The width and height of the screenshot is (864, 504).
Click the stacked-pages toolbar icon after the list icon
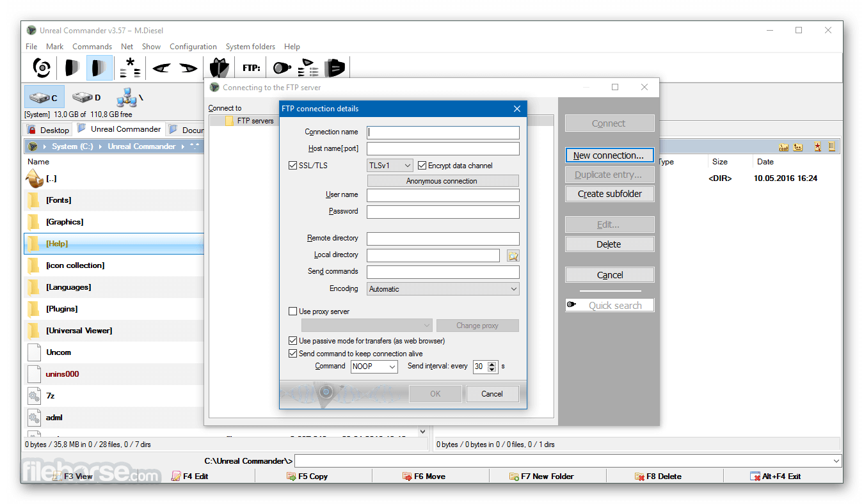(x=335, y=67)
